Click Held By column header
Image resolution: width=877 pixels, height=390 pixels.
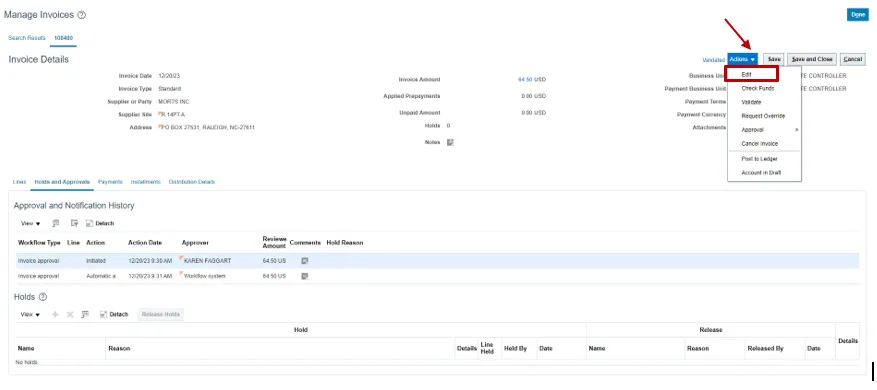pos(515,349)
